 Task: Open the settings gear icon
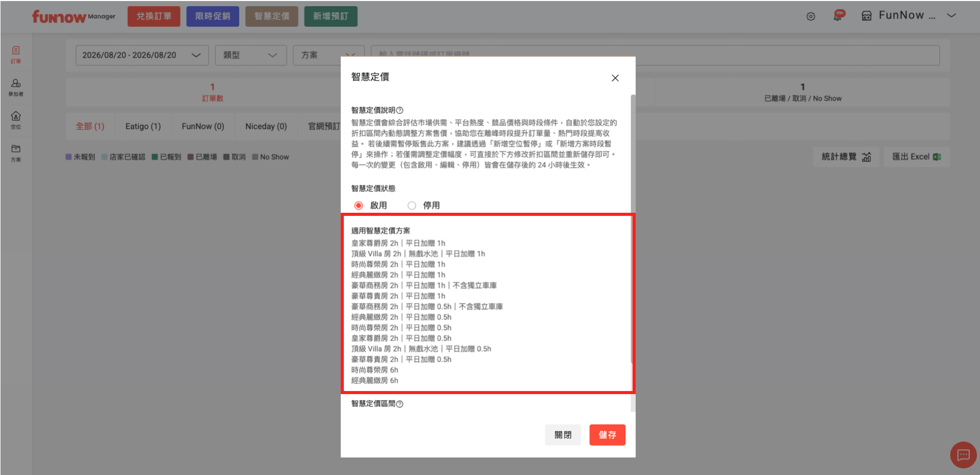pyautogui.click(x=811, y=16)
